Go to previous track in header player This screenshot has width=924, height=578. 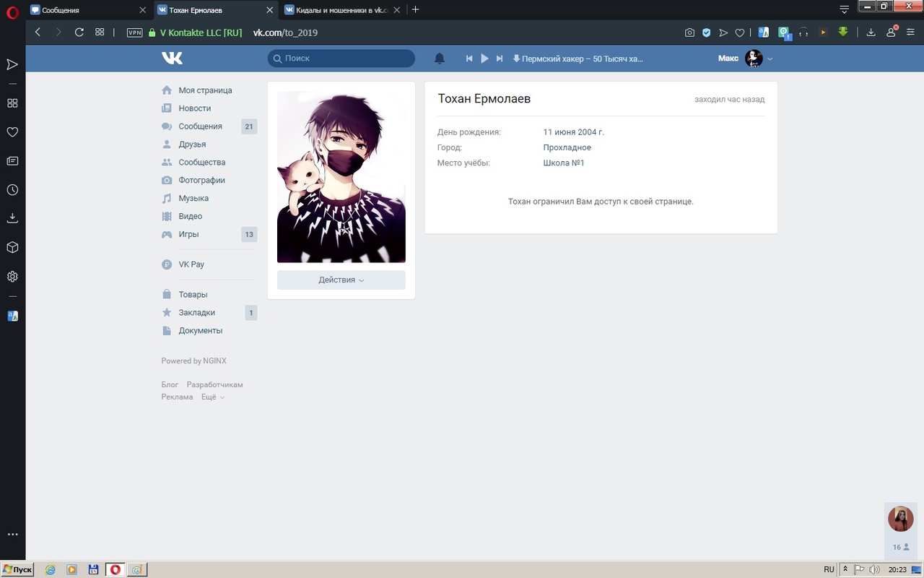[469, 59]
